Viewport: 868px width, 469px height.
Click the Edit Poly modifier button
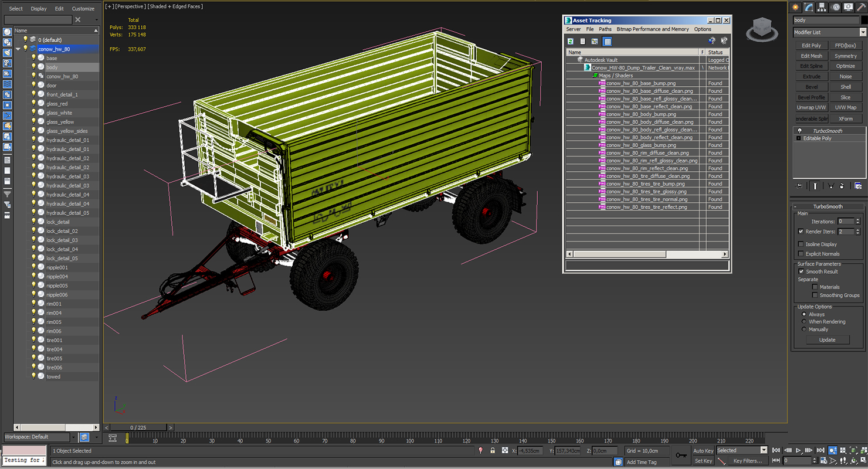point(811,45)
